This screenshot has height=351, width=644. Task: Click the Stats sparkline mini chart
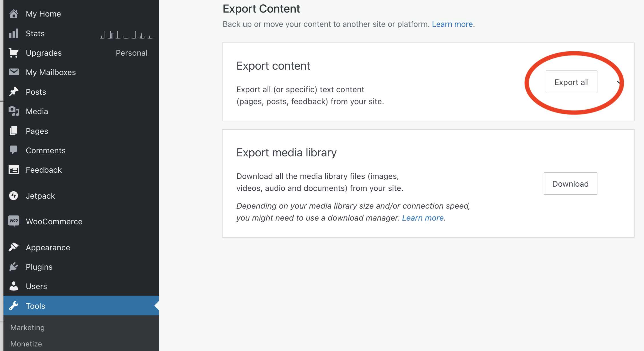127,35
